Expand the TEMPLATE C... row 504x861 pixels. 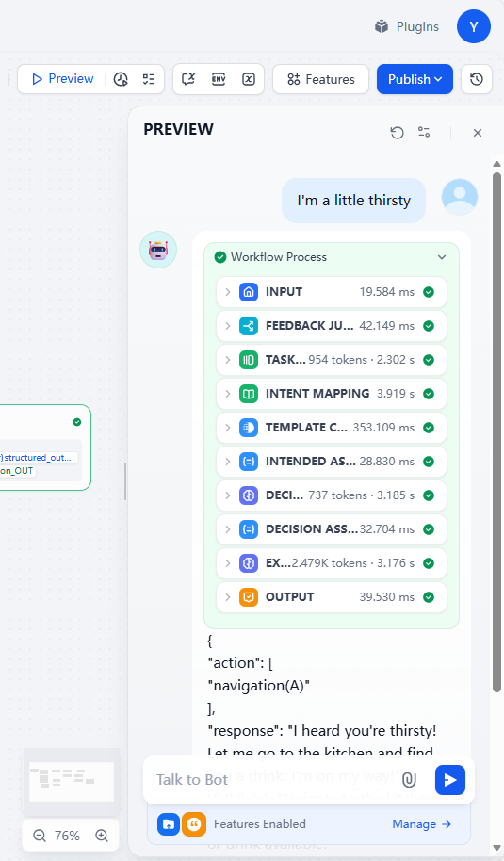tap(332, 428)
